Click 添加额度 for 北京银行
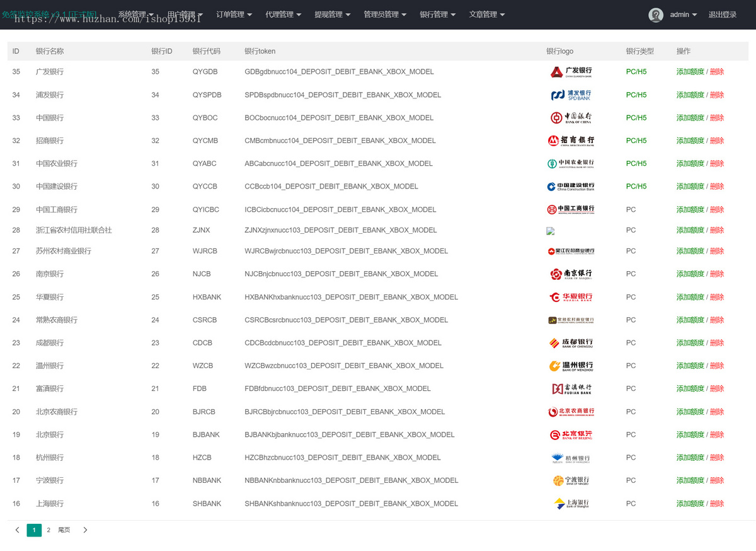This screenshot has width=756, height=551. [x=690, y=434]
